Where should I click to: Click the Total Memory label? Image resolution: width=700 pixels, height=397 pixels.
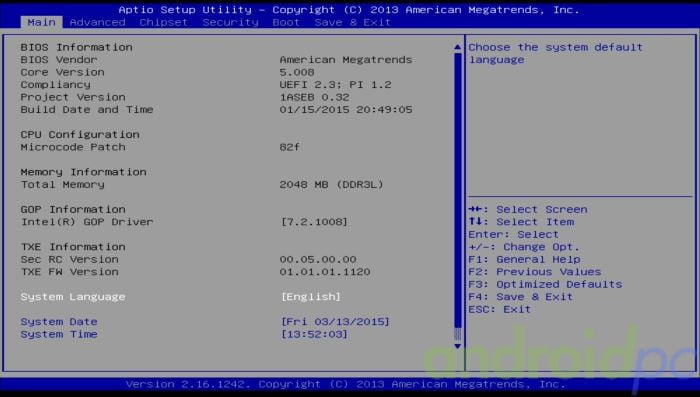tap(62, 185)
